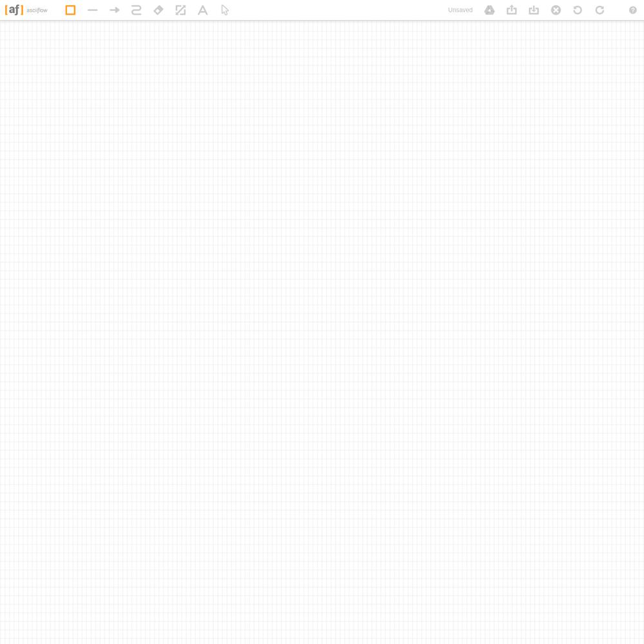Viewport: 644px width, 644px height.
Task: Select the pointer/navigate tool
Action: pos(225,10)
